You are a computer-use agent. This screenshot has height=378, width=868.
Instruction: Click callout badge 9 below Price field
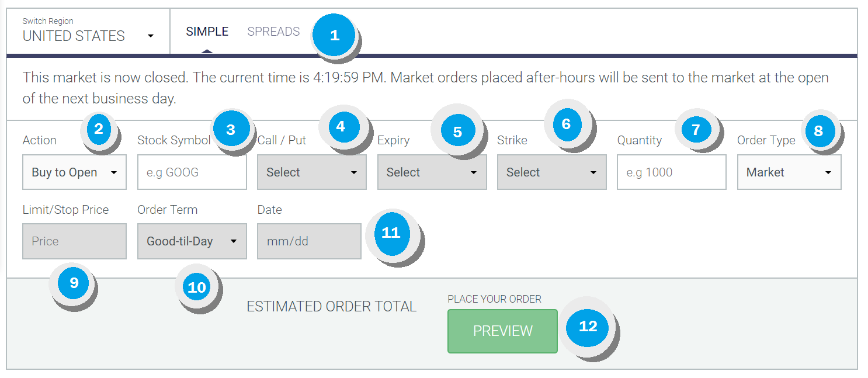(x=74, y=283)
